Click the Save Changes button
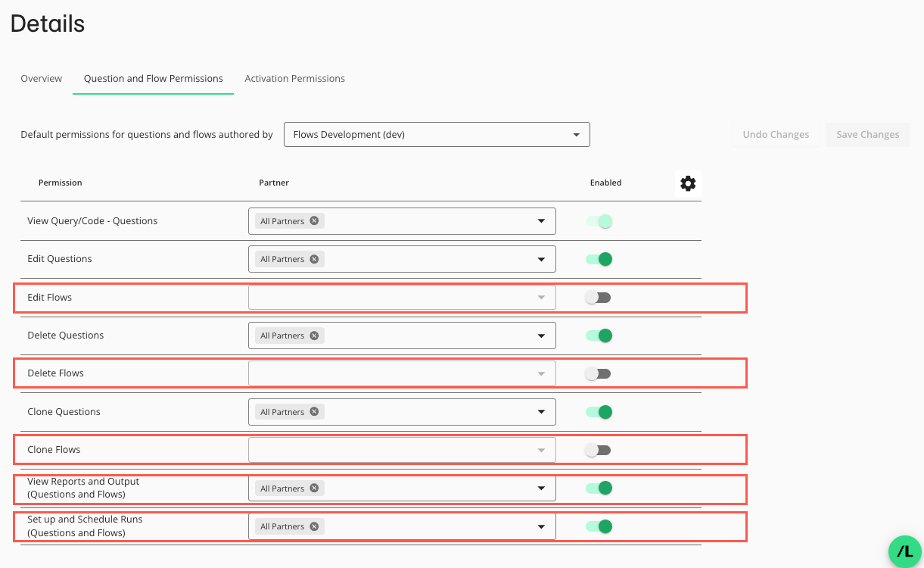Image resolution: width=924 pixels, height=568 pixels. pos(868,135)
